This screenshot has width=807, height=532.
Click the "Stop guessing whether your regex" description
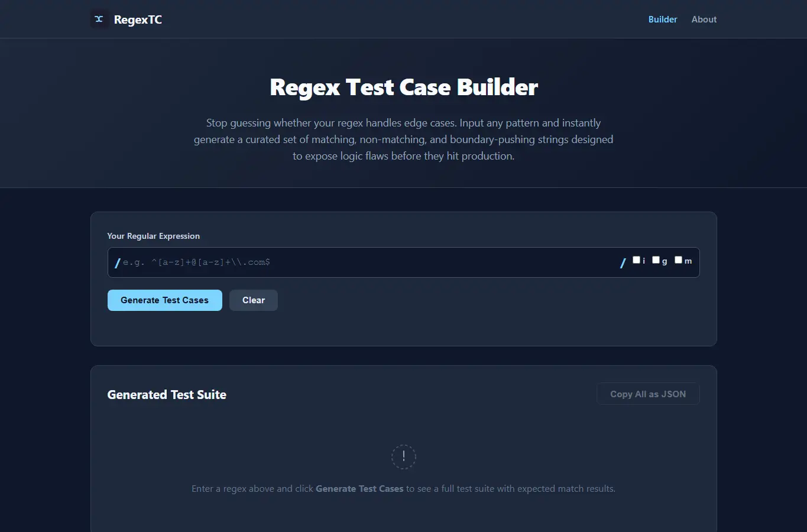point(404,140)
